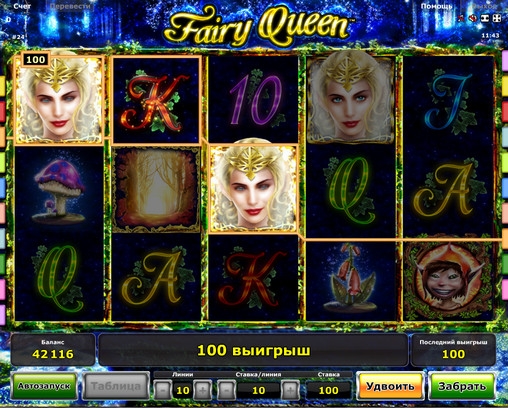Viewport: 508px width, 408px height.
Task: Select the yellow payline marker on left edge
Action: [x=2, y=85]
